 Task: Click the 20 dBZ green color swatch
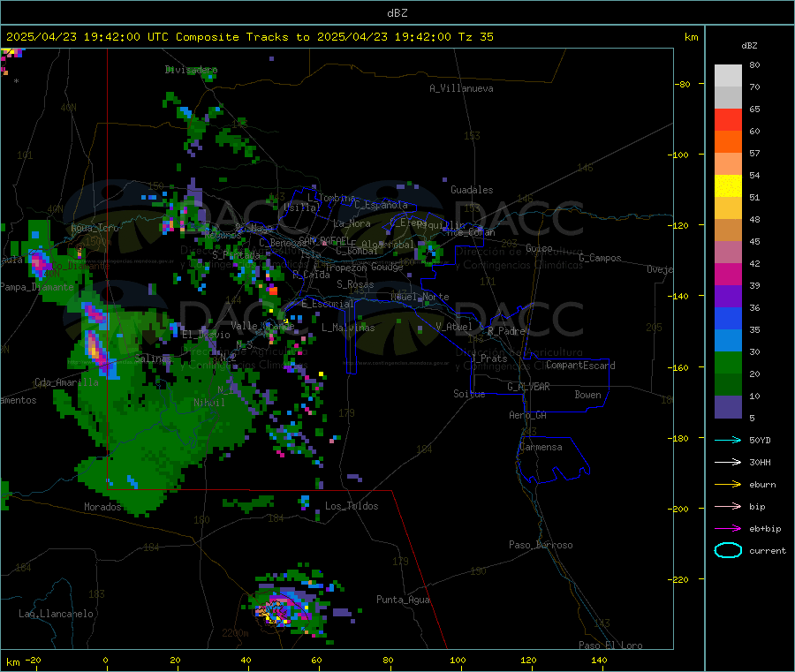[728, 362]
